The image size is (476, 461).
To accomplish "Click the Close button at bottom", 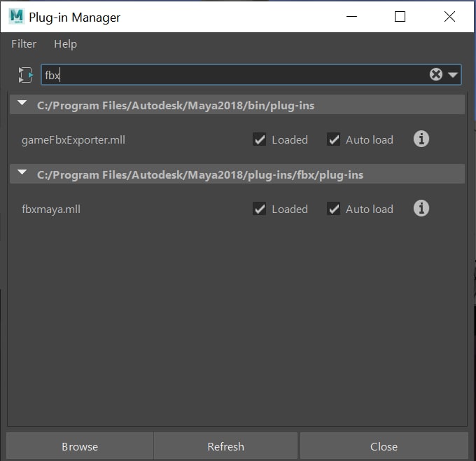I will (x=384, y=446).
